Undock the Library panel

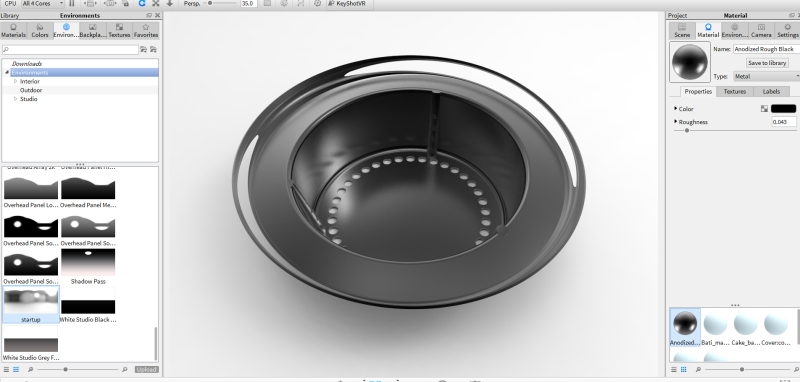(x=149, y=16)
